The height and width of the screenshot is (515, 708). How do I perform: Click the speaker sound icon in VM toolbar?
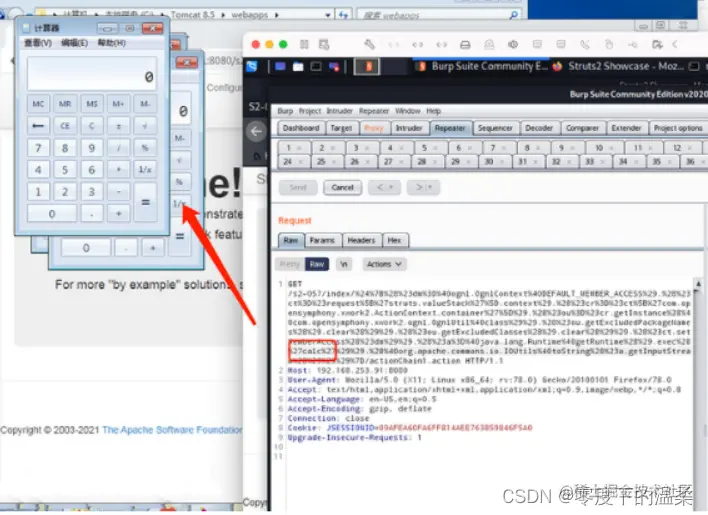coord(513,44)
